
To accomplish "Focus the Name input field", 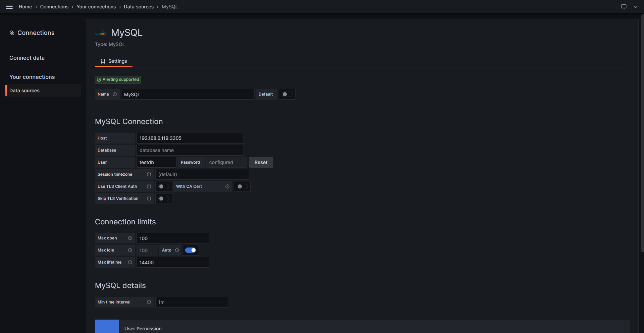I will [x=188, y=94].
